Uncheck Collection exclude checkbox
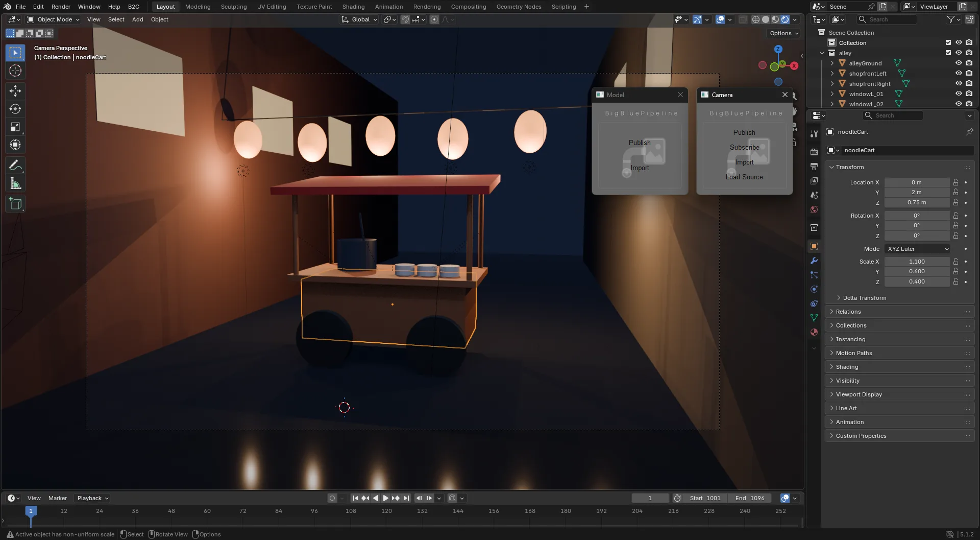Viewport: 980px width, 540px height. [x=948, y=43]
